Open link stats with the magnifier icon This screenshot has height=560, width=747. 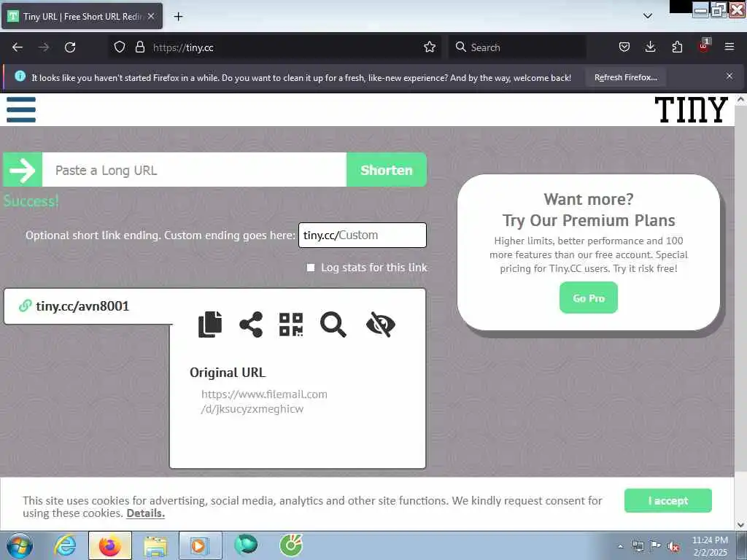[333, 324]
